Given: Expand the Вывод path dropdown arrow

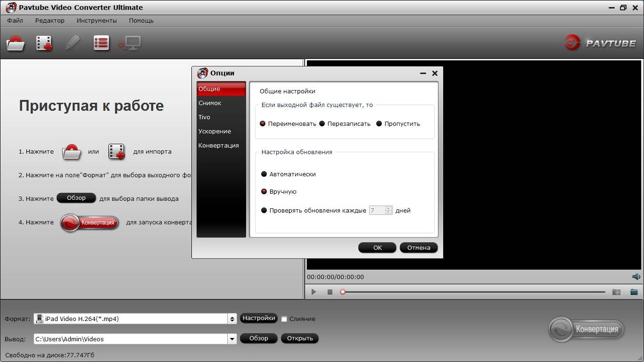Looking at the screenshot, I should click(x=232, y=339).
